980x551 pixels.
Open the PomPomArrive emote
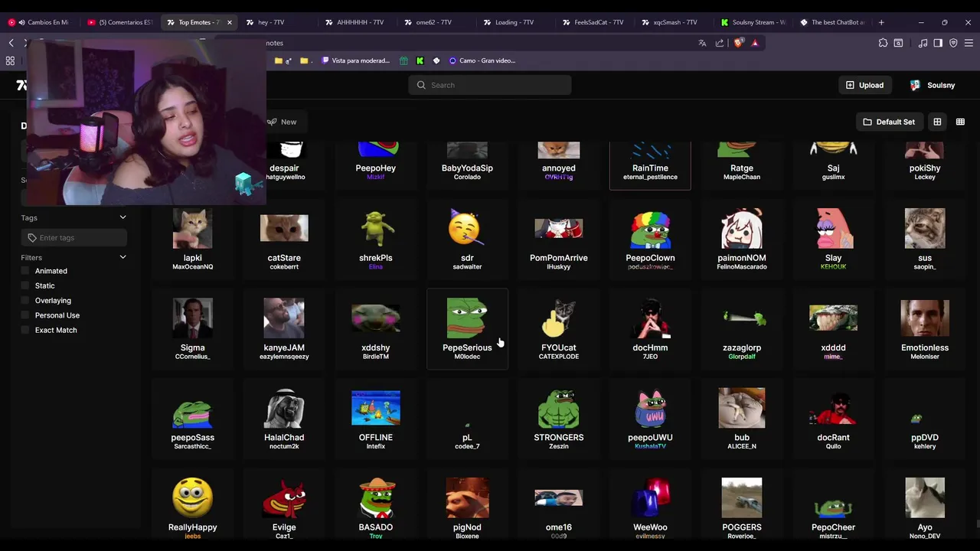(558, 239)
